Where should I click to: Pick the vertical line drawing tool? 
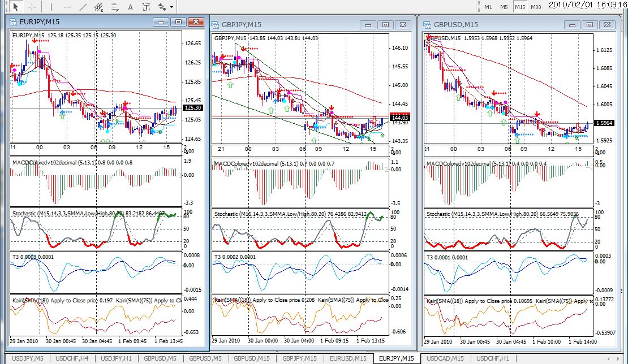[51, 6]
